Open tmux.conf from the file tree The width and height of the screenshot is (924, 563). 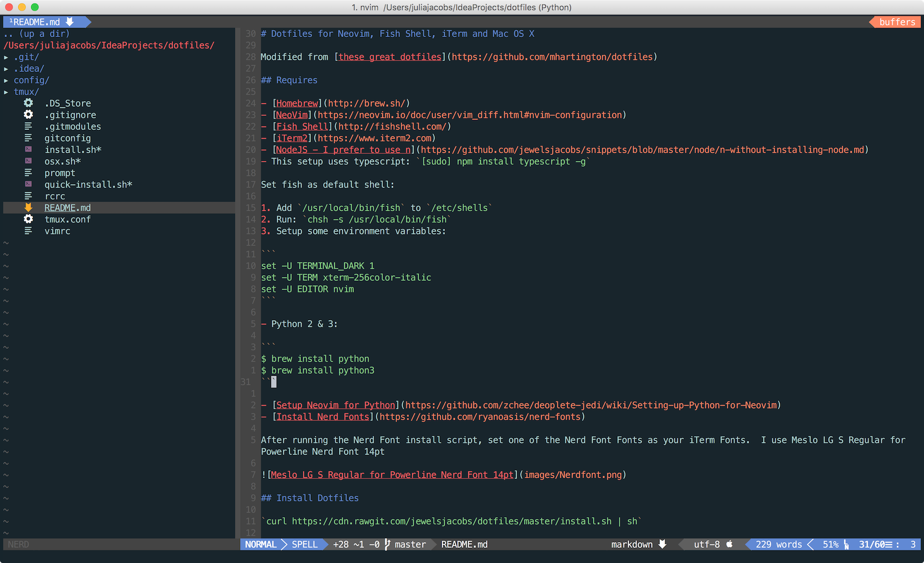click(x=68, y=219)
